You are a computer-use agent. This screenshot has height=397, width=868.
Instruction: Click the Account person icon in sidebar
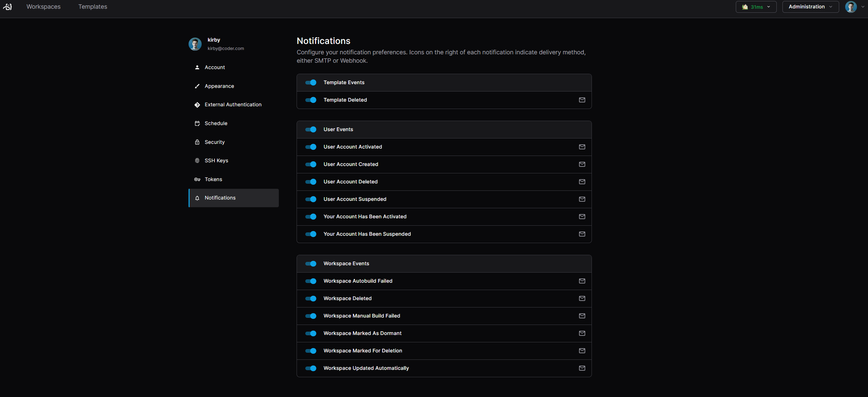pyautogui.click(x=197, y=67)
